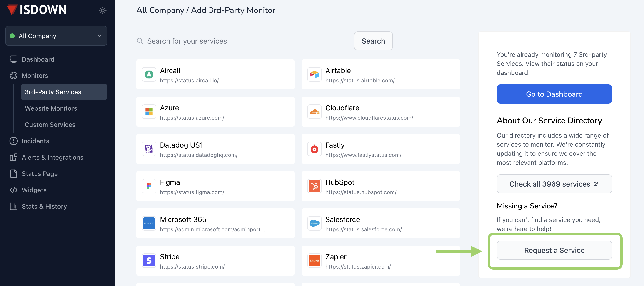The height and width of the screenshot is (286, 644).
Task: Select the Cloudflare logo icon
Action: click(314, 112)
